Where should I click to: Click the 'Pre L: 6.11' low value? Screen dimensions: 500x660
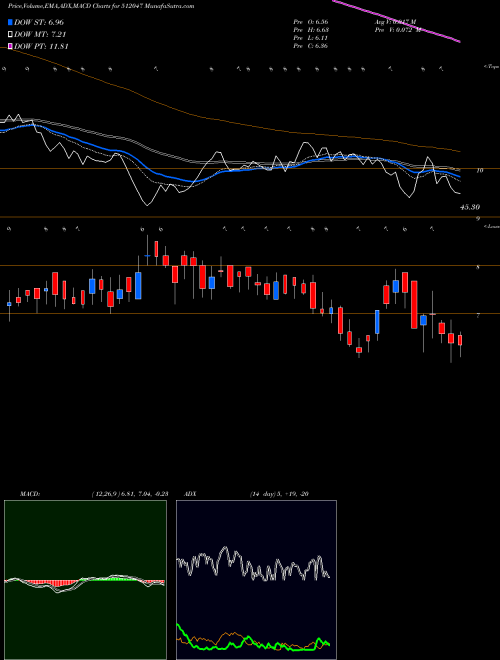[x=311, y=38]
